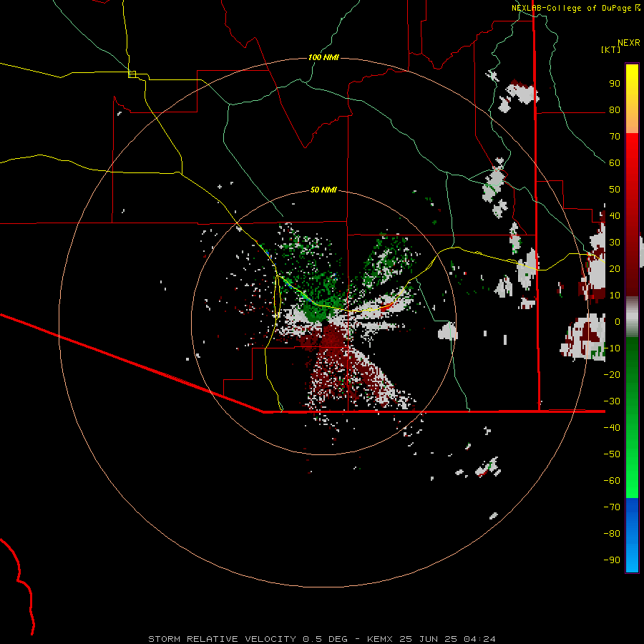
Task: Click the -60 value on the velocity scale
Action: click(612, 481)
